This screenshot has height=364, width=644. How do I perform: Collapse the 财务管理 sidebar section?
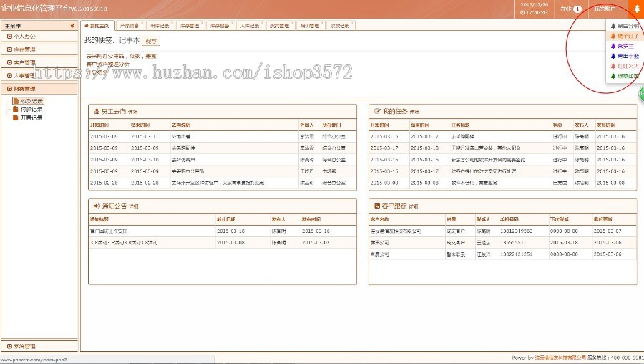39,89
